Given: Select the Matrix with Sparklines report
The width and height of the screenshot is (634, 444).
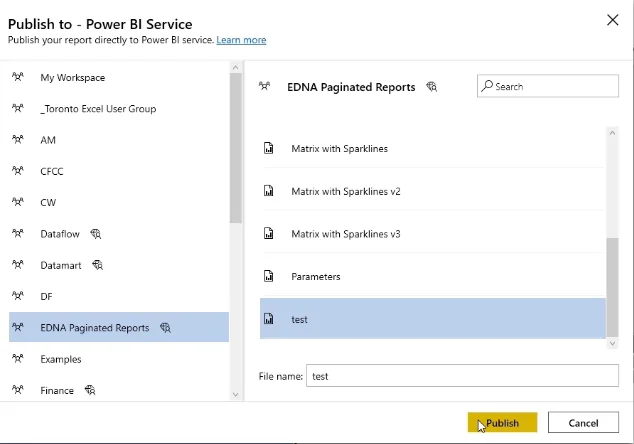Looking at the screenshot, I should [x=433, y=148].
